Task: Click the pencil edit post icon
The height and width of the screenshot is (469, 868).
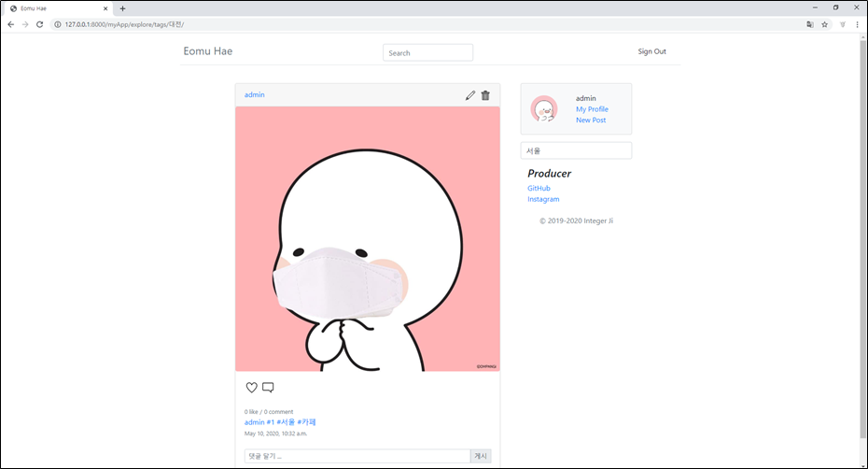Action: [470, 95]
